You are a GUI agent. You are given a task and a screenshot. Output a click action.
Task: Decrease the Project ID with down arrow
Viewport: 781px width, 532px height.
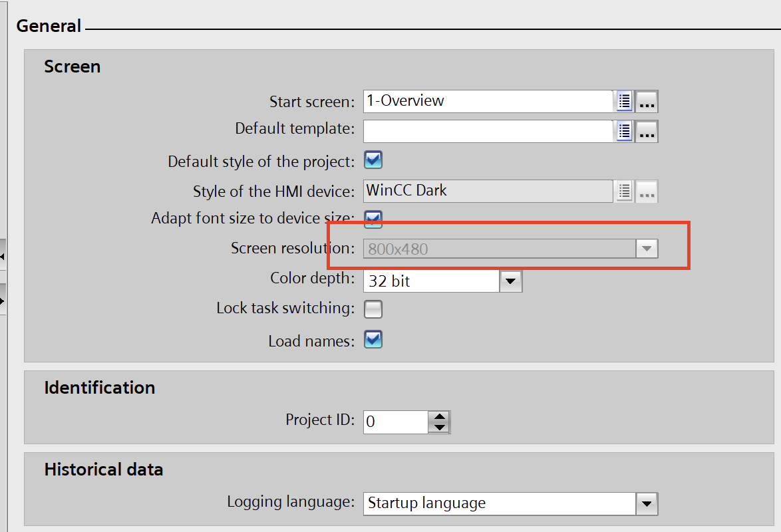coord(439,427)
